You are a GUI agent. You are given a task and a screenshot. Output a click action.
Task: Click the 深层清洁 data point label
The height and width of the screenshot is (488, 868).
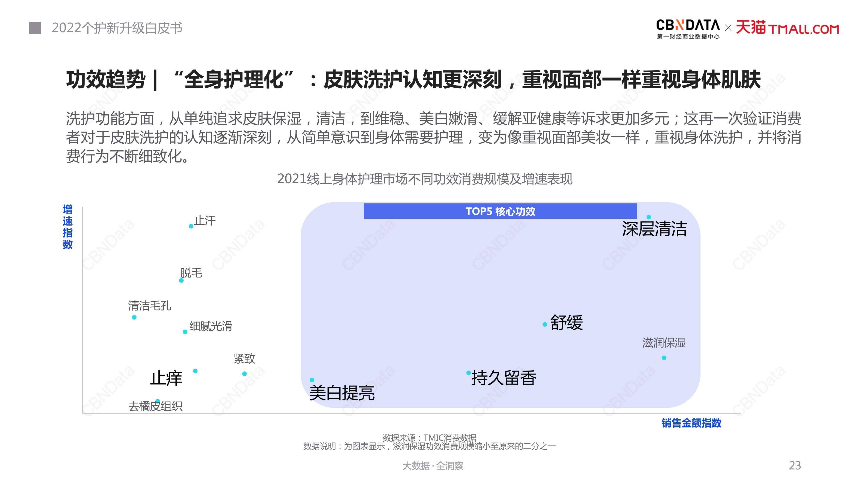pyautogui.click(x=654, y=229)
